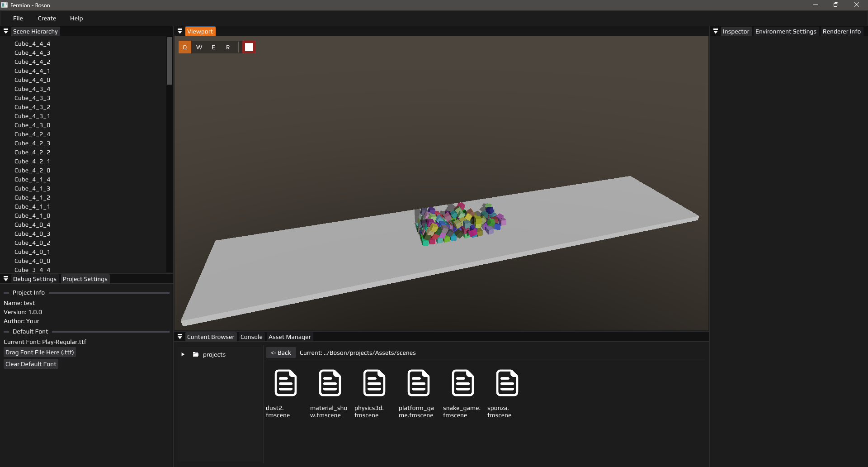Select Cube_4_2_3 in the hierarchy

pos(32,143)
